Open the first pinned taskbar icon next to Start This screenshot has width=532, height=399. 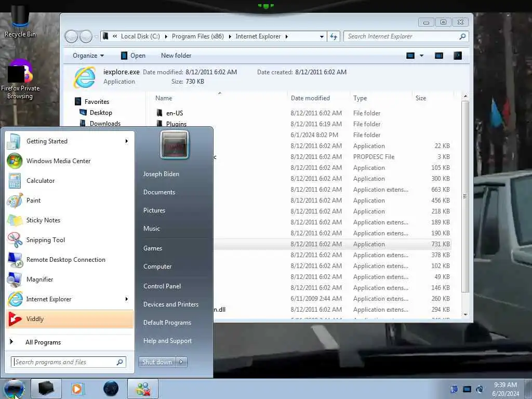[x=46, y=389]
